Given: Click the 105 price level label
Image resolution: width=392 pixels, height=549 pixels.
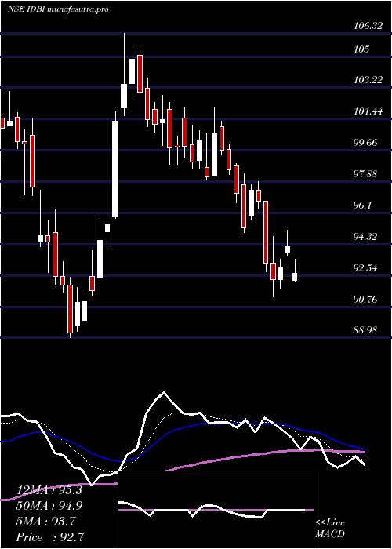Looking at the screenshot, I should 361,49.
